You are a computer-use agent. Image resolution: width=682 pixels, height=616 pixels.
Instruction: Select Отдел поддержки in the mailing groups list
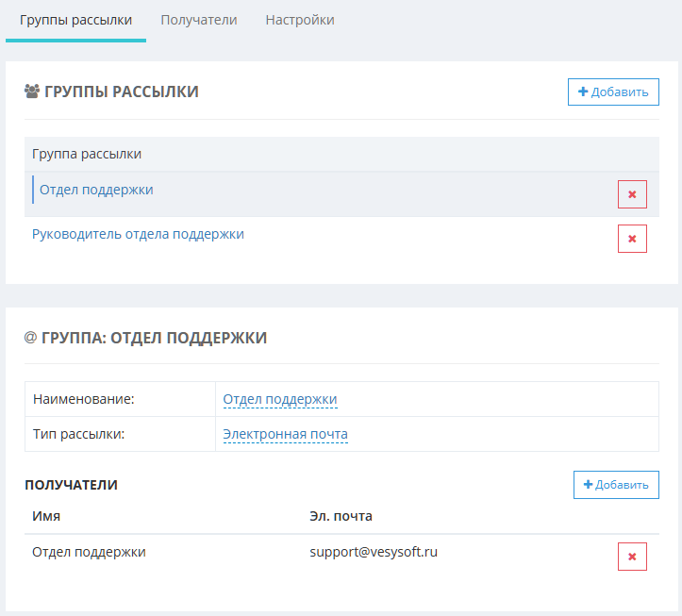point(96,190)
